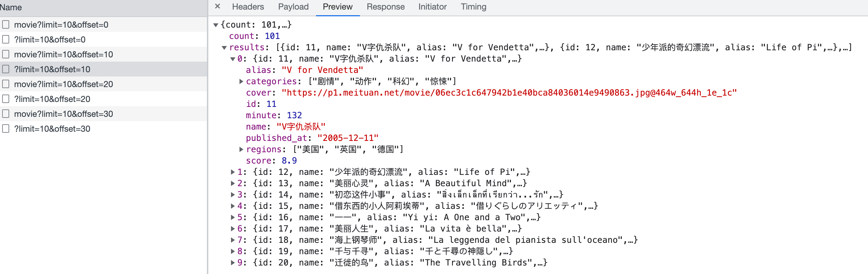The width and height of the screenshot is (868, 274).
Task: Expand result 5 with id 16
Action: (x=233, y=217)
